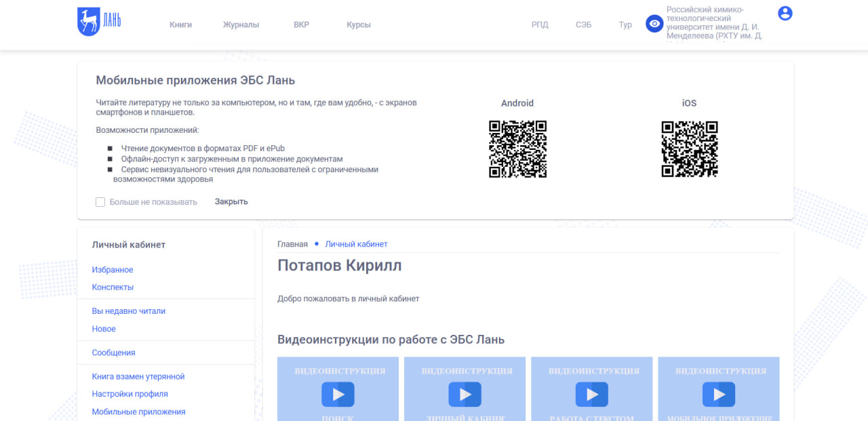Click the Android QR code

point(517,149)
